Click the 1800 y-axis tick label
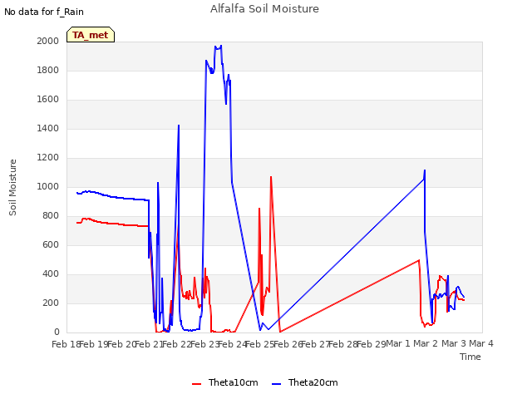 click(x=48, y=70)
